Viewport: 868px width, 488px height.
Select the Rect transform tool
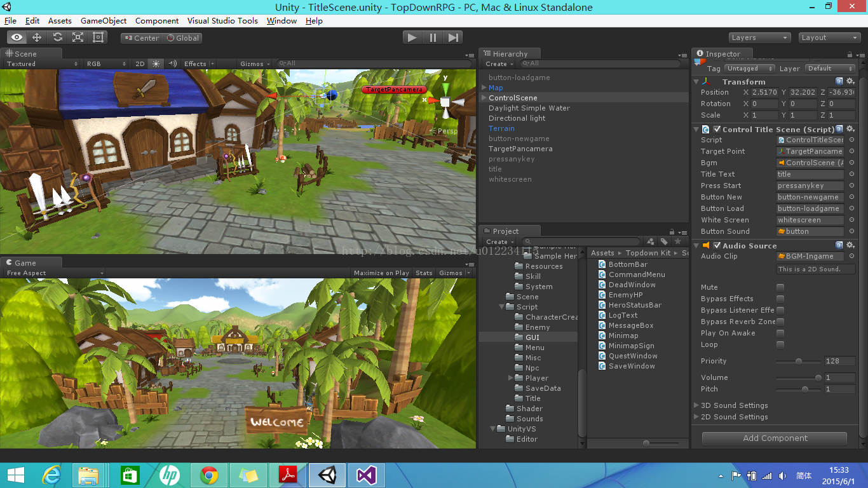point(98,37)
